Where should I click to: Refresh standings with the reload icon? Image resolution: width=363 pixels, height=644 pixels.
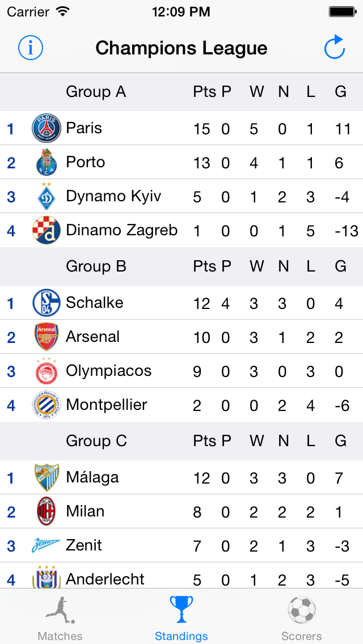[334, 48]
